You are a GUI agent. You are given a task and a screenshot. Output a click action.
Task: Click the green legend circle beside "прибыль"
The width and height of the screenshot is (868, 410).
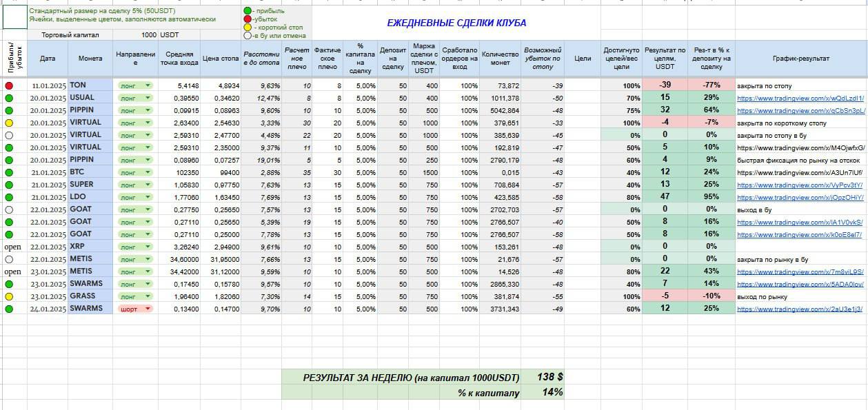[x=248, y=11]
